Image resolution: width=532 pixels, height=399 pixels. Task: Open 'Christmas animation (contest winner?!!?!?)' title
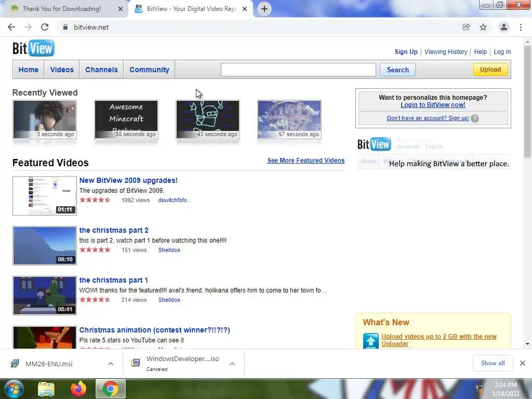pyautogui.click(x=154, y=330)
